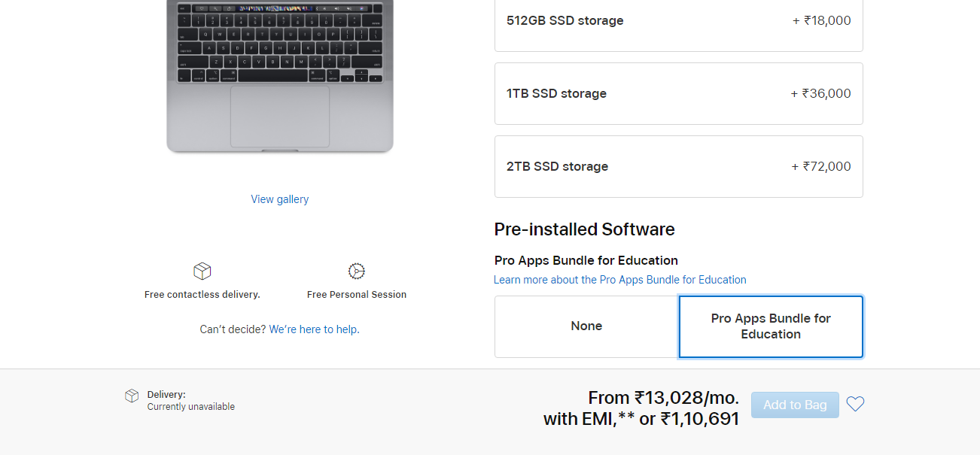Screen dimensions: 980x455
Task: Click the Delivery box icon in the bottom bar
Action: pyautogui.click(x=132, y=396)
